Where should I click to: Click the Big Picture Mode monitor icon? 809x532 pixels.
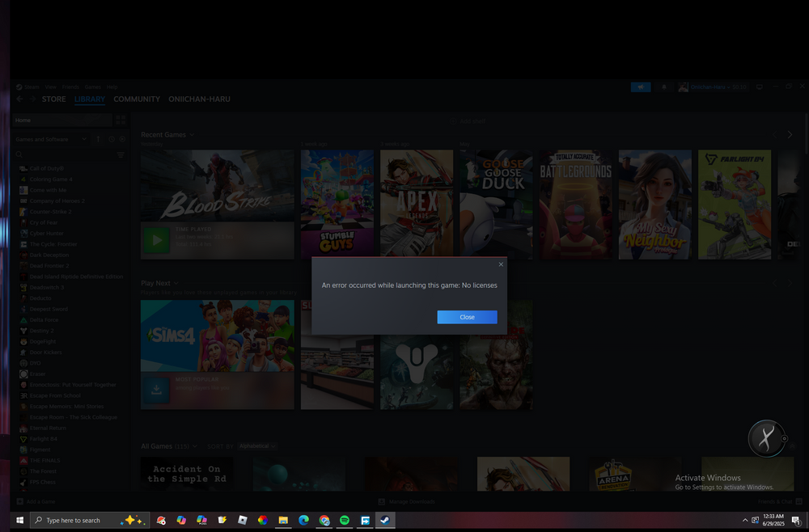(760, 87)
